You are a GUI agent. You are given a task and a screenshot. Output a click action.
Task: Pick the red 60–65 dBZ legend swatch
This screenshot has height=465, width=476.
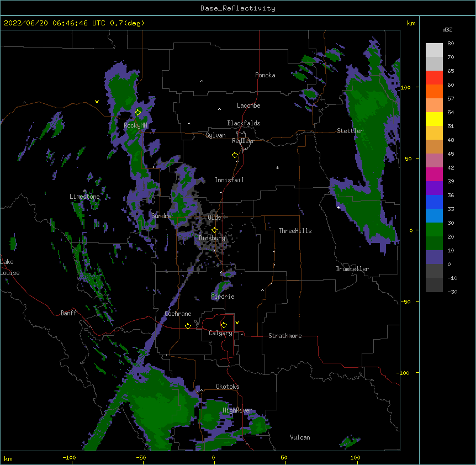click(x=434, y=78)
